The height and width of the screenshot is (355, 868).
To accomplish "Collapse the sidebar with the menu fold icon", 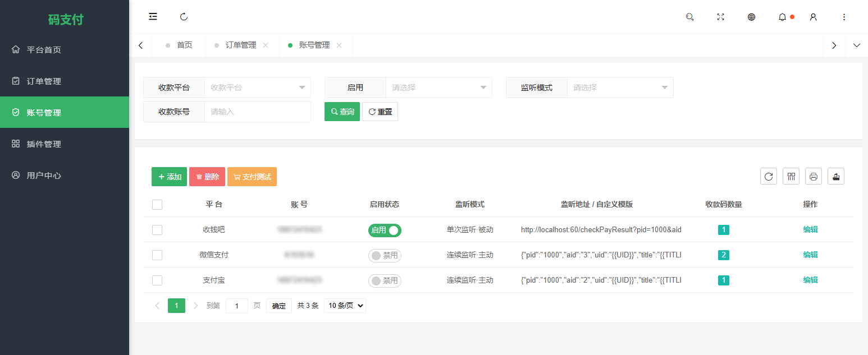I will tap(153, 17).
